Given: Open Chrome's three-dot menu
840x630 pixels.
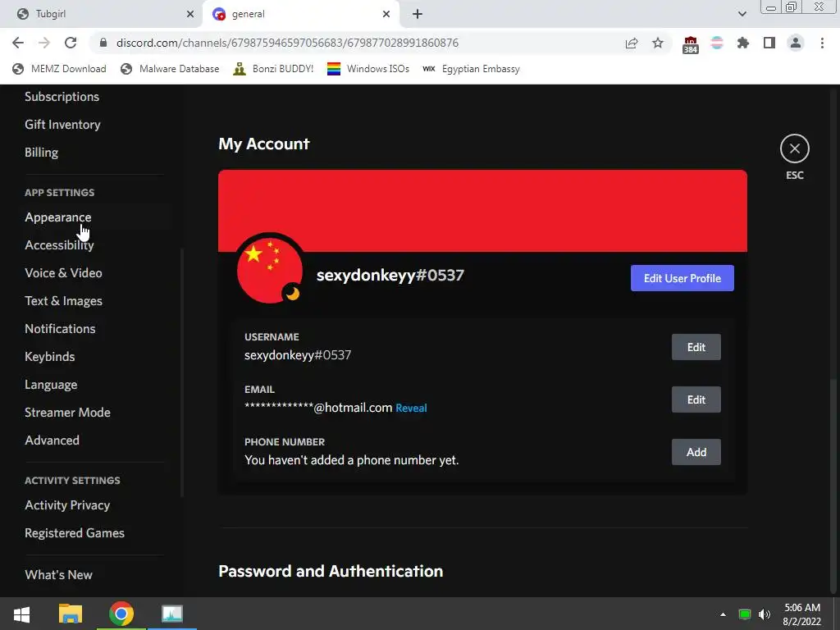Looking at the screenshot, I should tap(822, 43).
